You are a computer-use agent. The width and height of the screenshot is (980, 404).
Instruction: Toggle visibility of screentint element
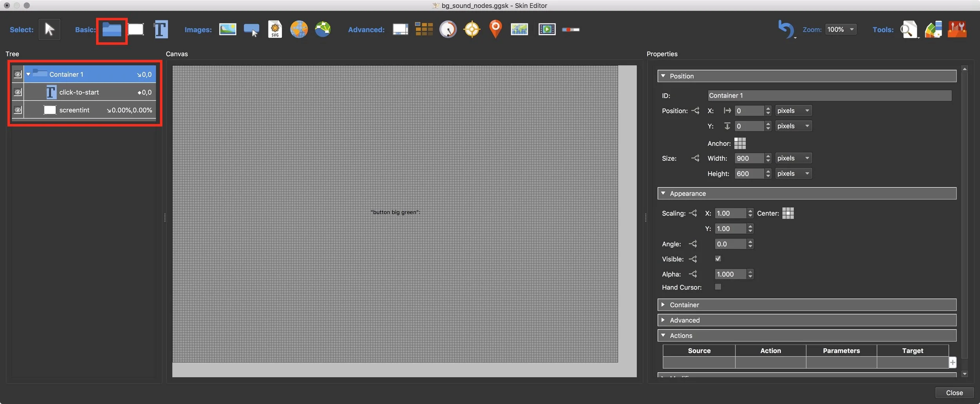(x=18, y=110)
